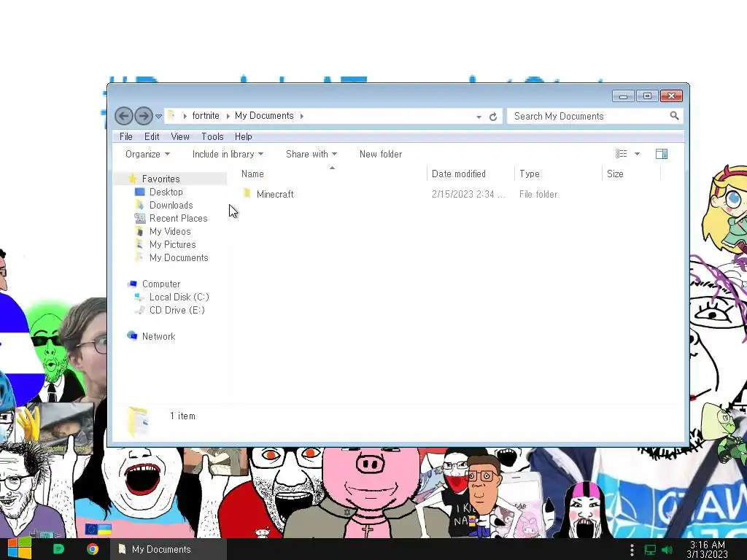Open My Pictures in navigation pane
The image size is (747, 560).
[x=172, y=244]
